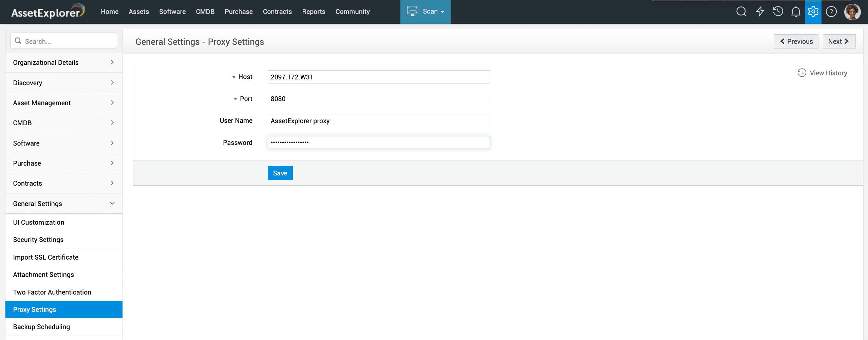Image resolution: width=868 pixels, height=340 pixels.
Task: Save the proxy settings
Action: 280,173
